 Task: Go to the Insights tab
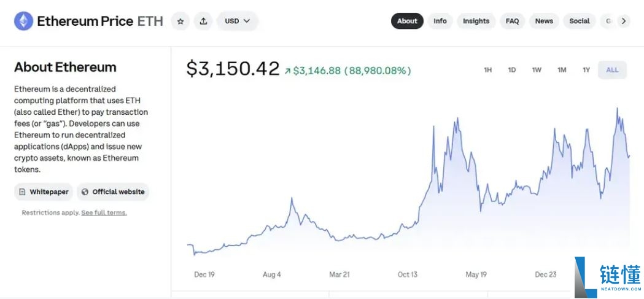click(476, 21)
